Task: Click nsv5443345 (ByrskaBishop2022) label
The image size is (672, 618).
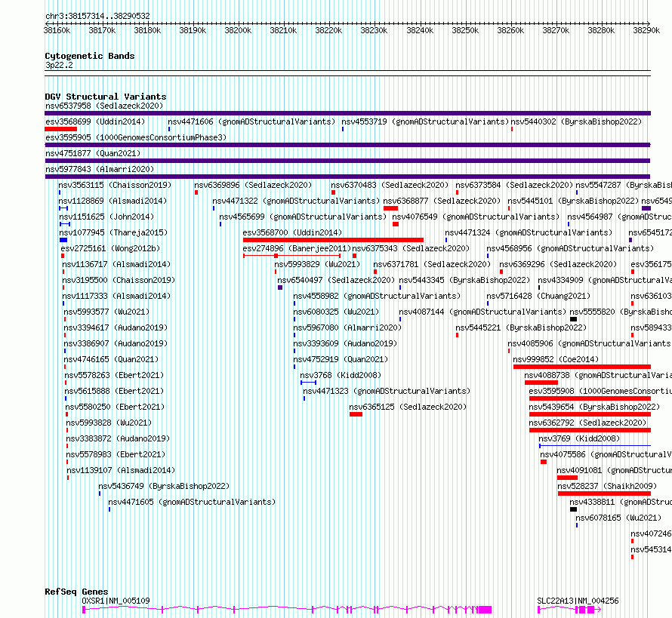Action: click(464, 280)
